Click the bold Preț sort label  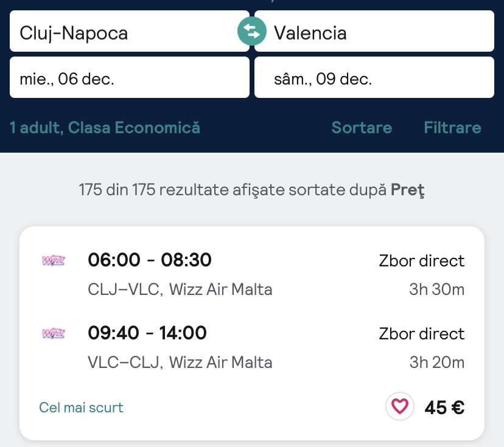pyautogui.click(x=407, y=190)
